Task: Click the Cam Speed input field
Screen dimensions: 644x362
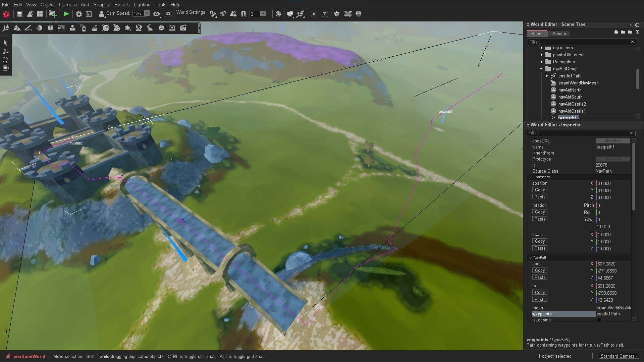Action: (138, 13)
